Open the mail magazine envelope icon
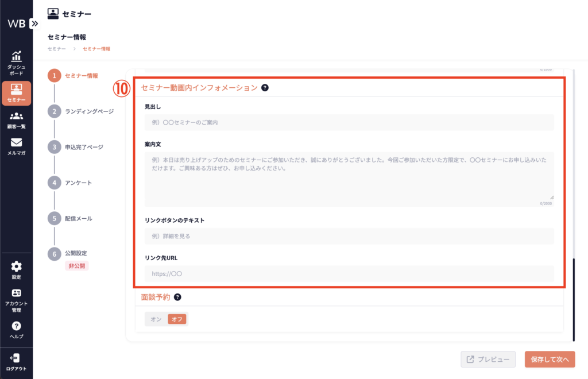 pos(16,143)
